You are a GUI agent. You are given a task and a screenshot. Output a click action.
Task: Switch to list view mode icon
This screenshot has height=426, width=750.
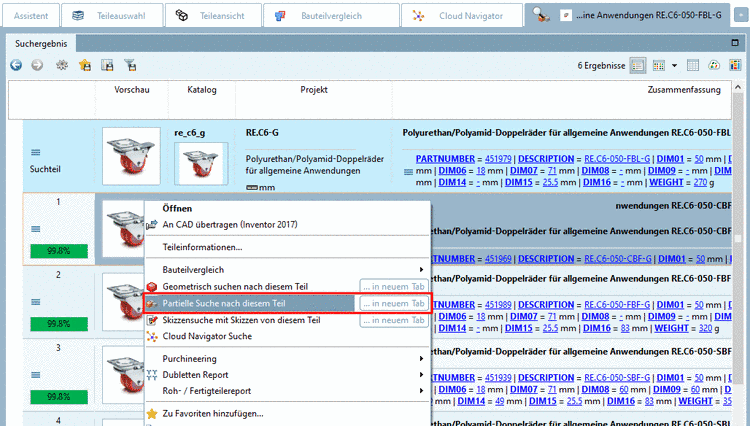(638, 66)
